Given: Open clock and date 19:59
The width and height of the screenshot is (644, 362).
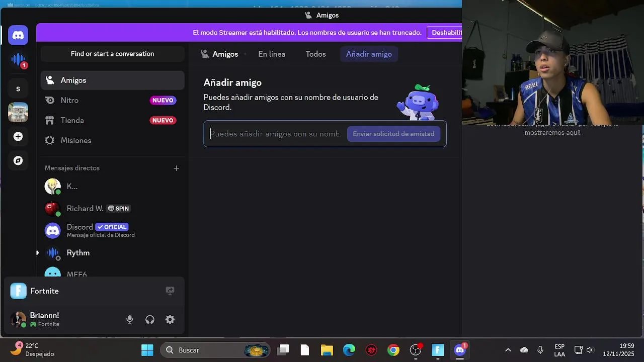Looking at the screenshot, I should 619,350.
